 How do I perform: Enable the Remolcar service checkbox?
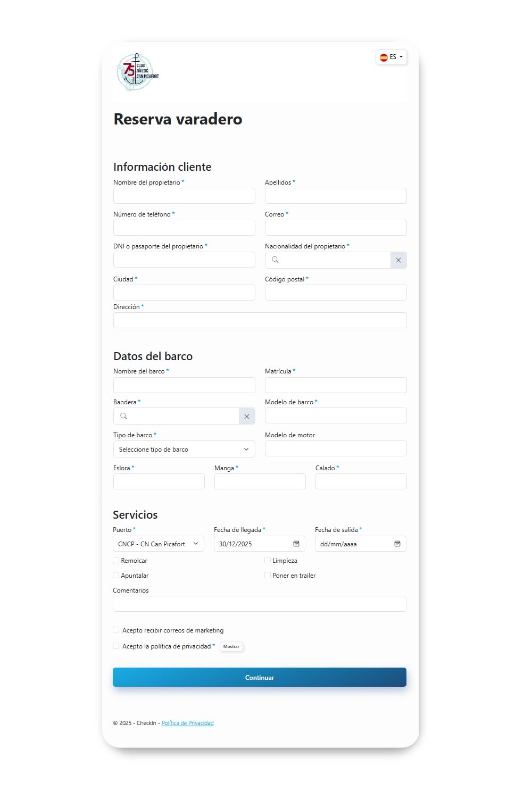tap(116, 560)
